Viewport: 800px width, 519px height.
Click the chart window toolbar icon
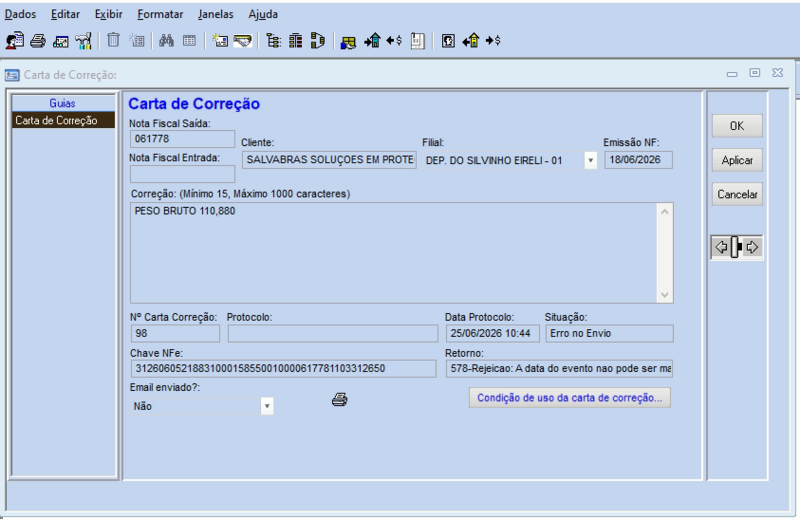point(61,41)
